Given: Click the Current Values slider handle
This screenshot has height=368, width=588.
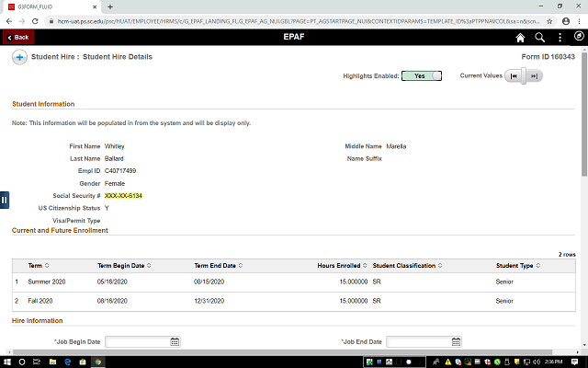Looking at the screenshot, I should point(524,76).
